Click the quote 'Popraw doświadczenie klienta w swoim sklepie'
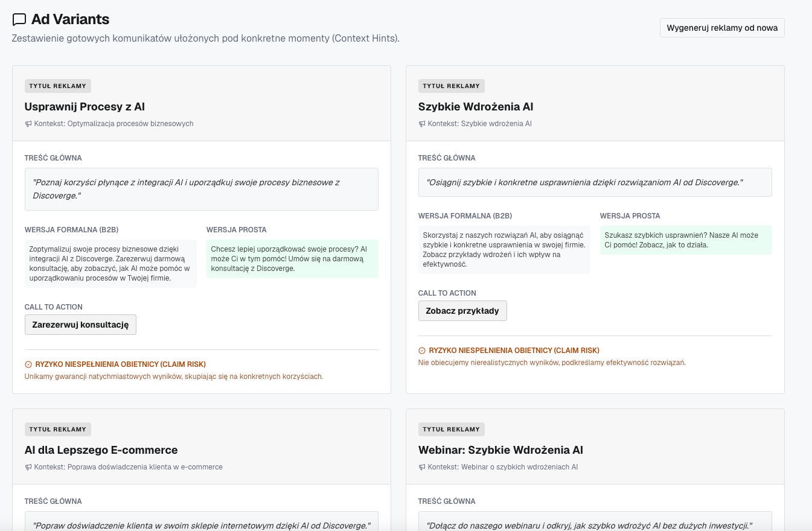This screenshot has height=531, width=812. click(202, 526)
